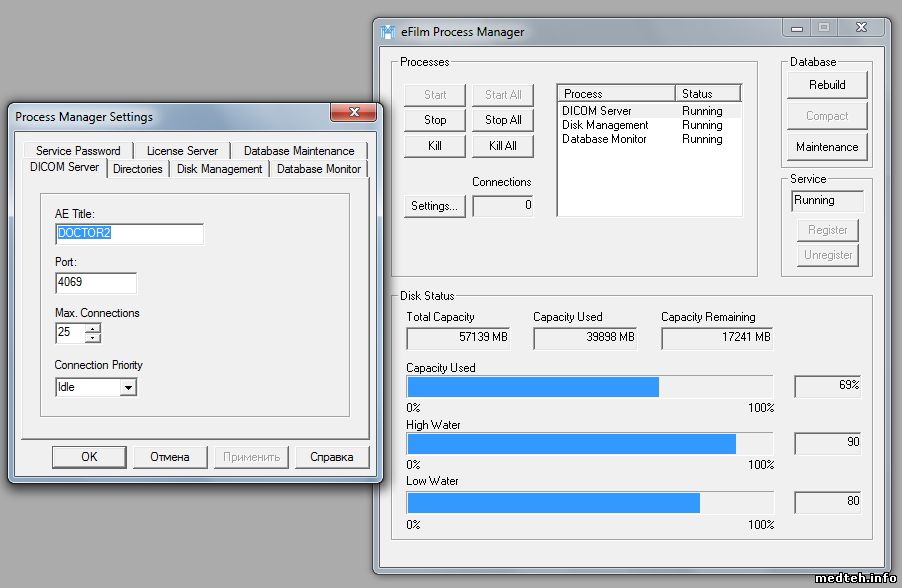Click the Port number field
The width and height of the screenshot is (902, 588).
[96, 283]
